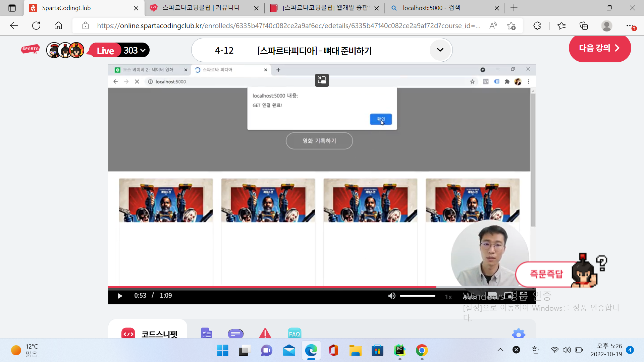Open Windows Start menu
This screenshot has height=362, width=644.
222,351
